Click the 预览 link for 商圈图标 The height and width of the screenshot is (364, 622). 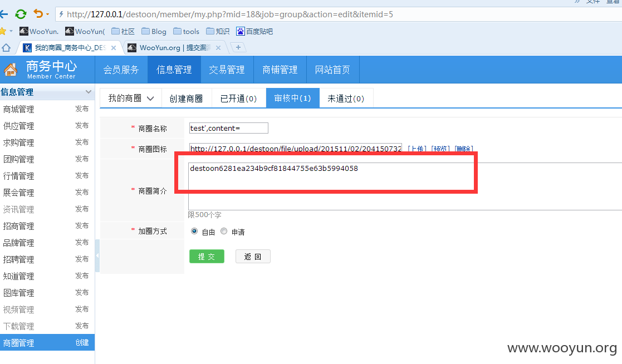tap(440, 149)
